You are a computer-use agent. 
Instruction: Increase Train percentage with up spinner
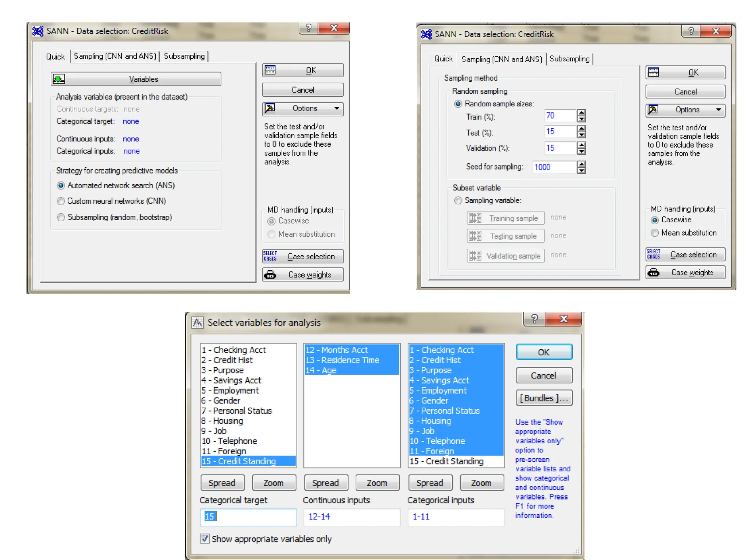tap(582, 113)
